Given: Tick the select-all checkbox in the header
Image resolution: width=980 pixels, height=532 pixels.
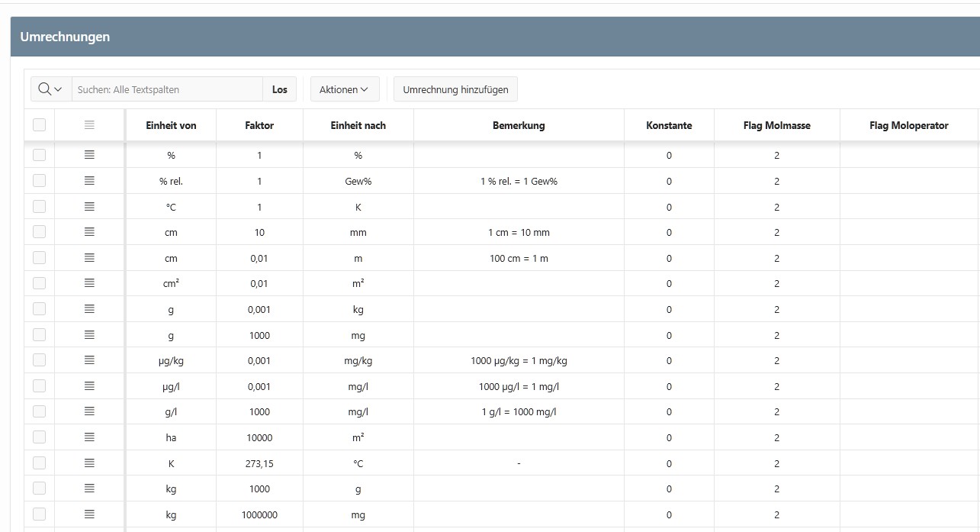Looking at the screenshot, I should (40, 125).
